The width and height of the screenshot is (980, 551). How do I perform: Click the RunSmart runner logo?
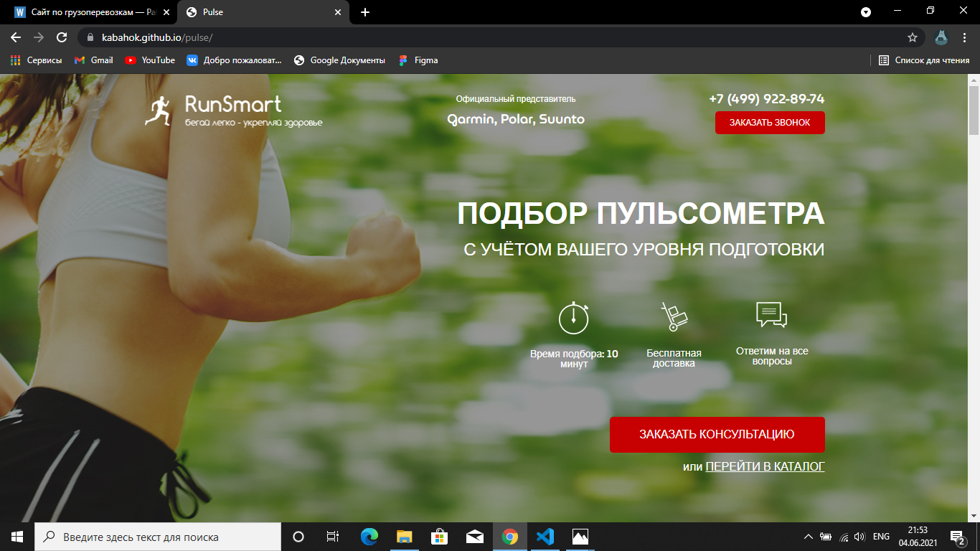pos(234,111)
